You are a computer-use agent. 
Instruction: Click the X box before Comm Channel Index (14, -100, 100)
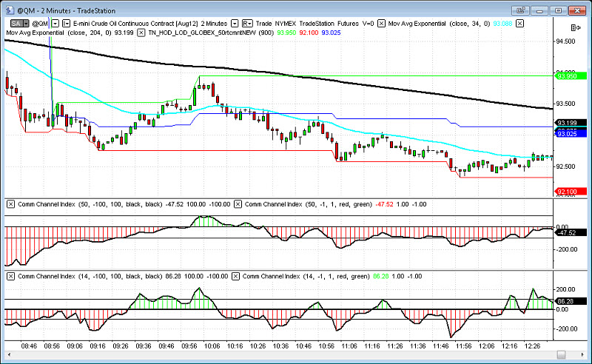pos(10,277)
